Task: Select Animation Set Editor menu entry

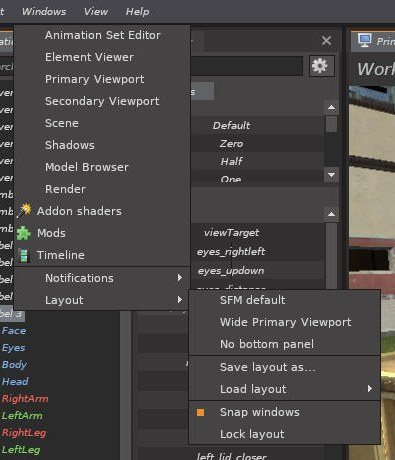Action: click(102, 35)
